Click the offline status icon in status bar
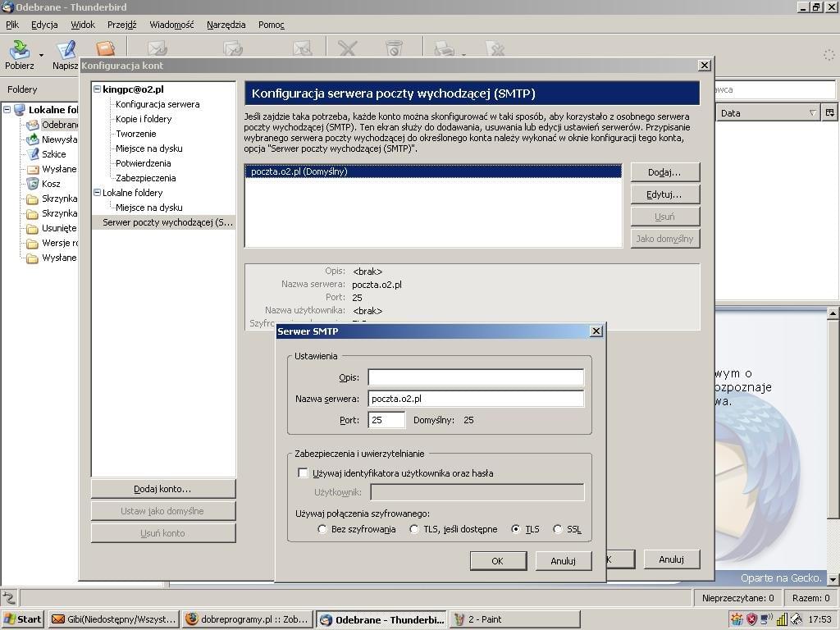 click(9, 597)
